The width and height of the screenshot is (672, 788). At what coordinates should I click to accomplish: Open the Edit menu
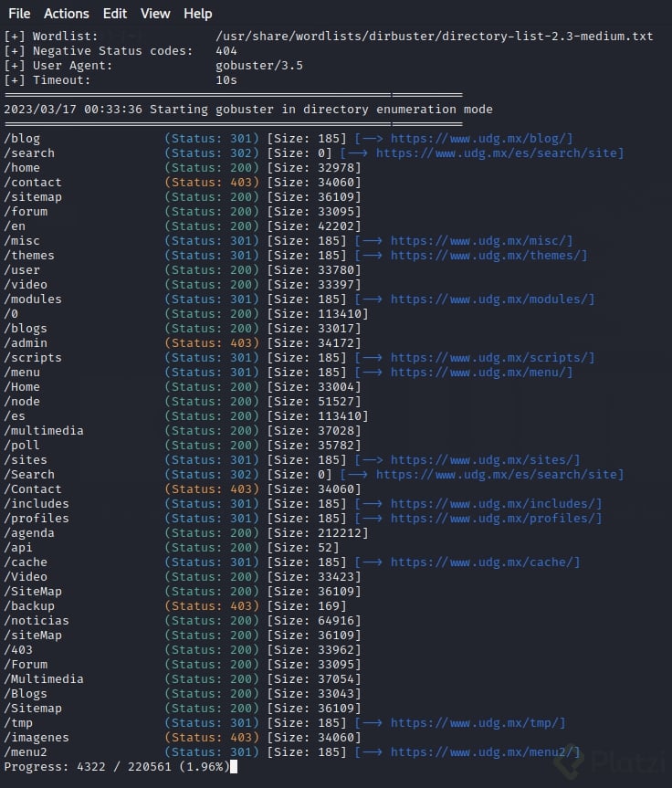[115, 14]
